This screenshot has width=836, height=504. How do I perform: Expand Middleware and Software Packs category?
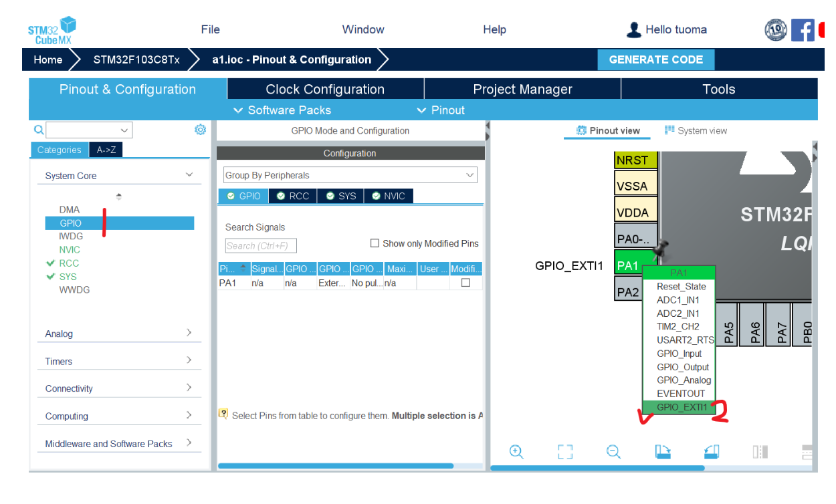[189, 442]
